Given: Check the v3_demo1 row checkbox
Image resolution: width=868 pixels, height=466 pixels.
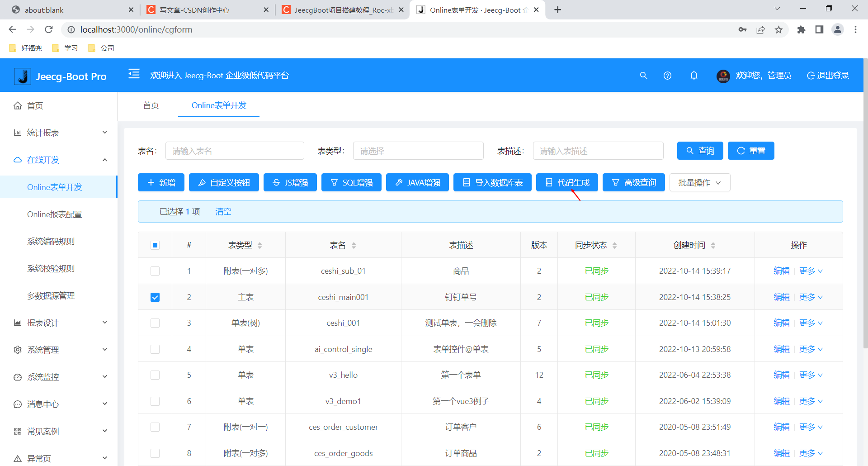Looking at the screenshot, I should 155,401.
